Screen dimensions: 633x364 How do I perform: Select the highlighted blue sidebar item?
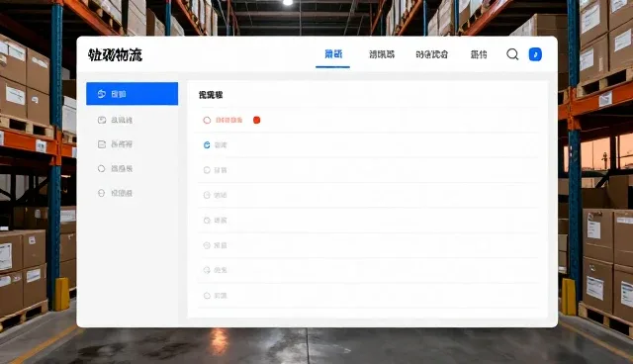pyautogui.click(x=132, y=94)
